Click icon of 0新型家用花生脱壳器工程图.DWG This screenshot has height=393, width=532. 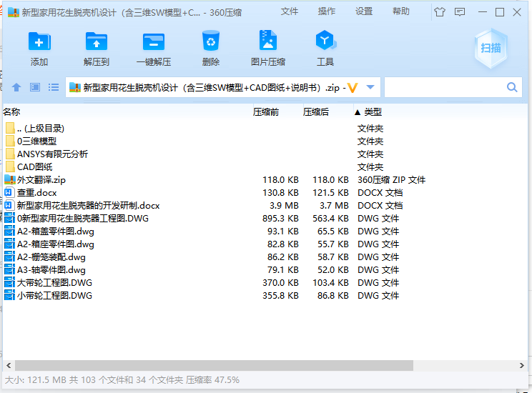[9, 219]
